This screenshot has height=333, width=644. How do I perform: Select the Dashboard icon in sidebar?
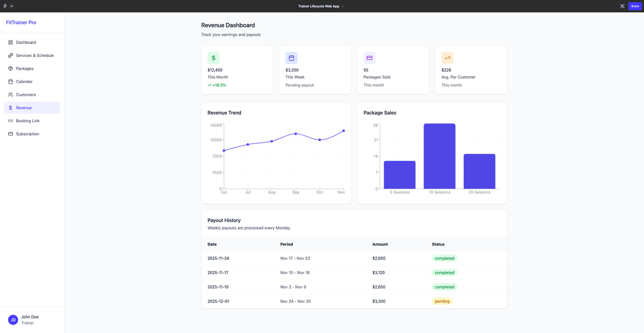click(11, 42)
